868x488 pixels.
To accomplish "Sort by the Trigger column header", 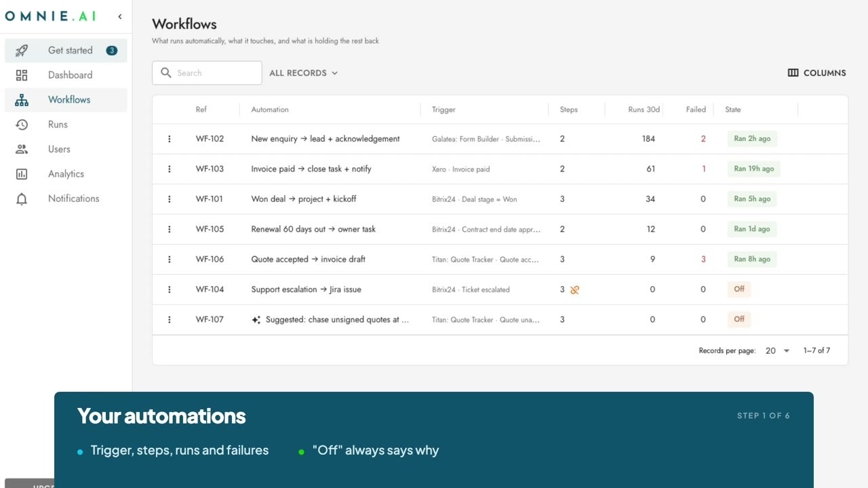I will coord(443,109).
